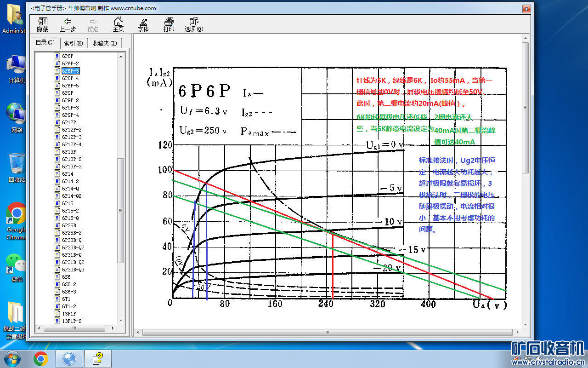The width and height of the screenshot is (588, 368).
Task: Click the help viewer taskbar icon
Action: pyautogui.click(x=98, y=358)
